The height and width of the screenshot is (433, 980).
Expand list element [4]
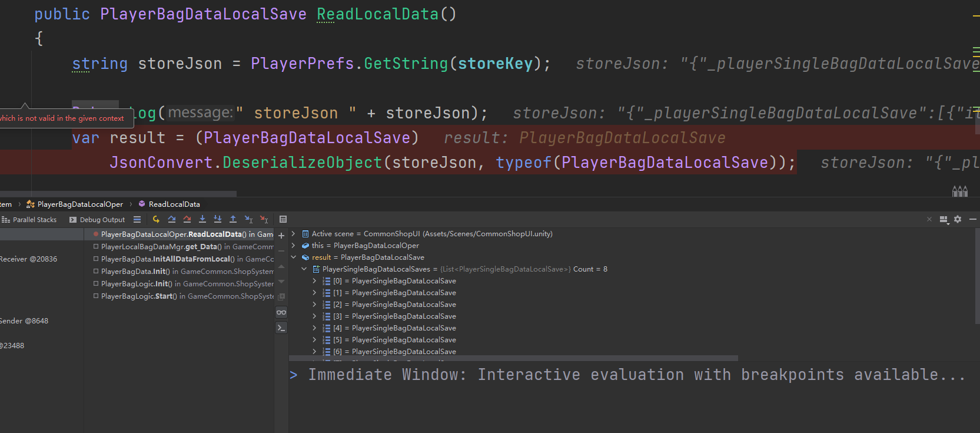point(314,328)
